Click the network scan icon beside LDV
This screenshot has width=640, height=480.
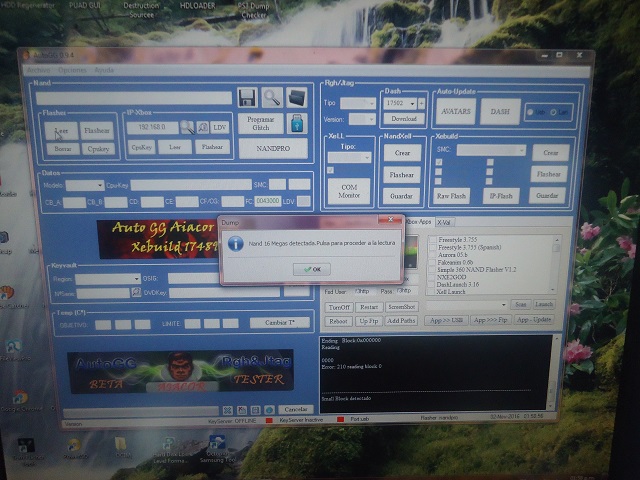point(202,127)
